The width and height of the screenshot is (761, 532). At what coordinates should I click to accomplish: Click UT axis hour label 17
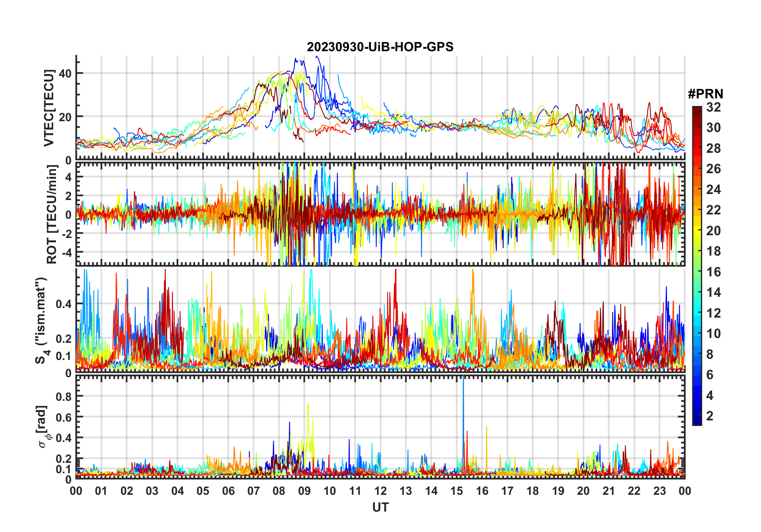click(x=507, y=491)
